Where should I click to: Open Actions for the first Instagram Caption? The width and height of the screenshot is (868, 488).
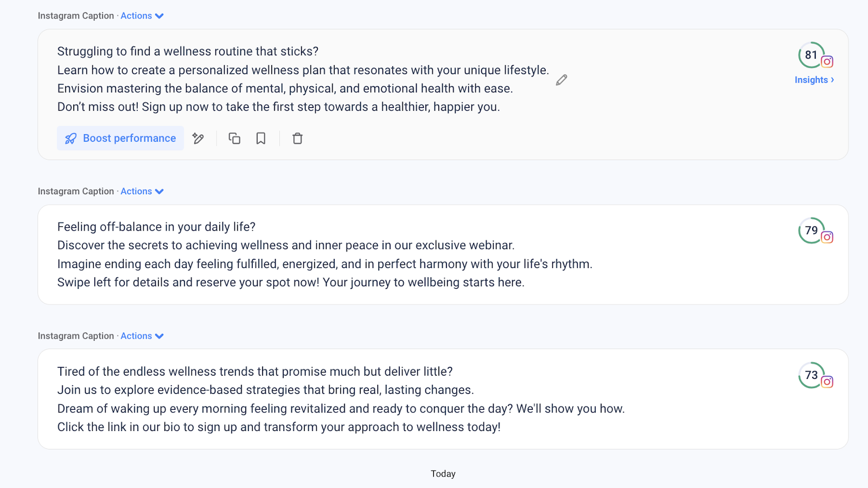tap(137, 16)
